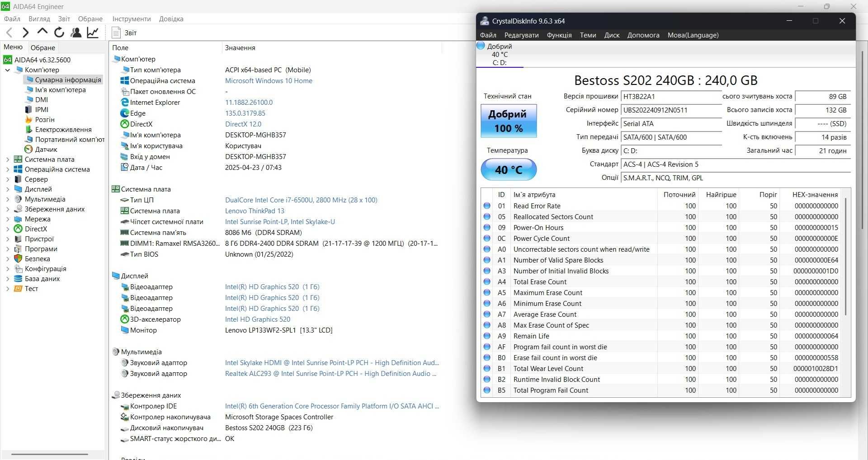
Task: Click the AIDA64 up-level arrow
Action: pos(42,32)
